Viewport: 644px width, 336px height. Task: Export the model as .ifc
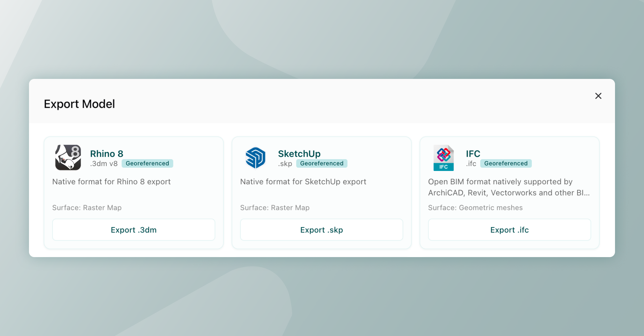point(509,230)
